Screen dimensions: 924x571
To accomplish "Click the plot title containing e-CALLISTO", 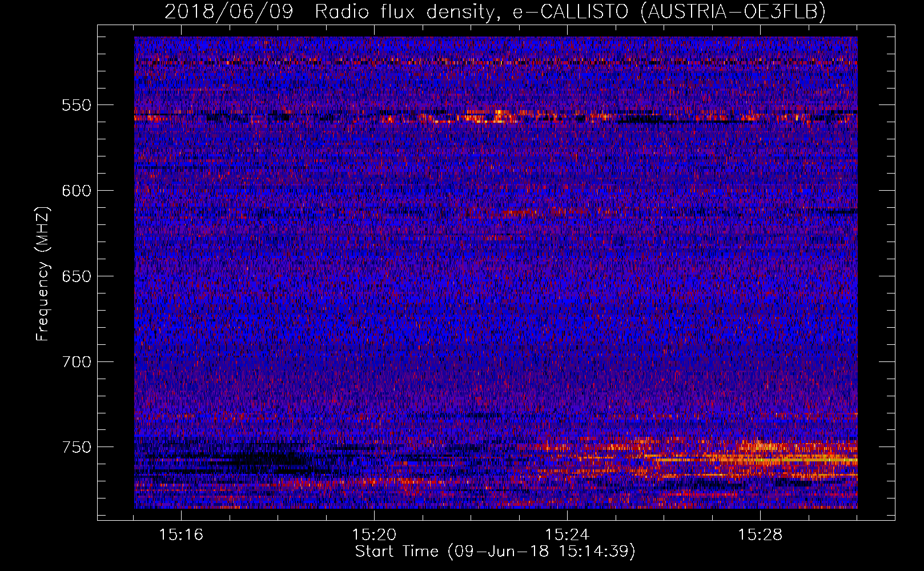I will tap(495, 11).
